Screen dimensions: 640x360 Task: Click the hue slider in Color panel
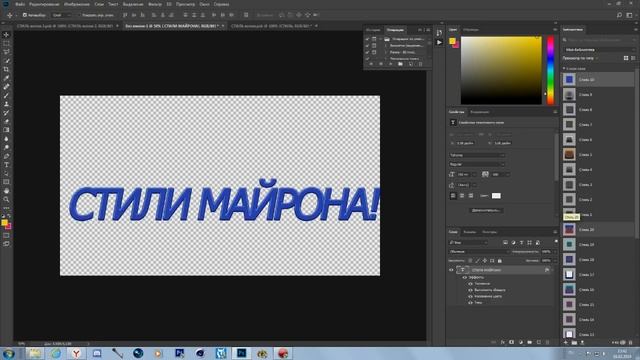coord(550,70)
